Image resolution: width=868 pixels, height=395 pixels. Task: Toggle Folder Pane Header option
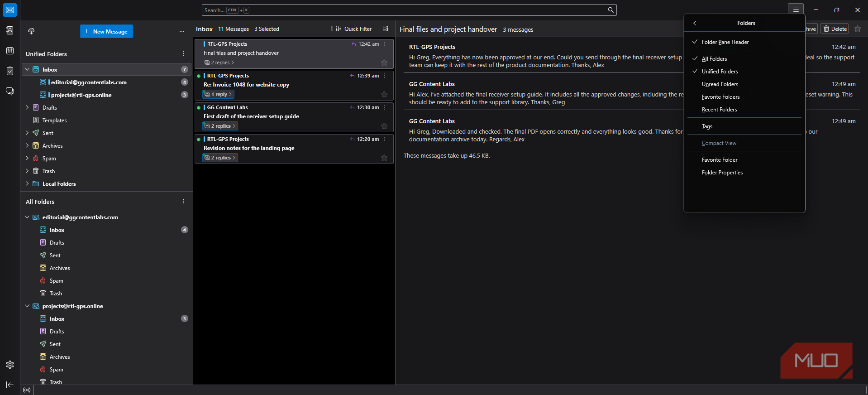(744, 42)
